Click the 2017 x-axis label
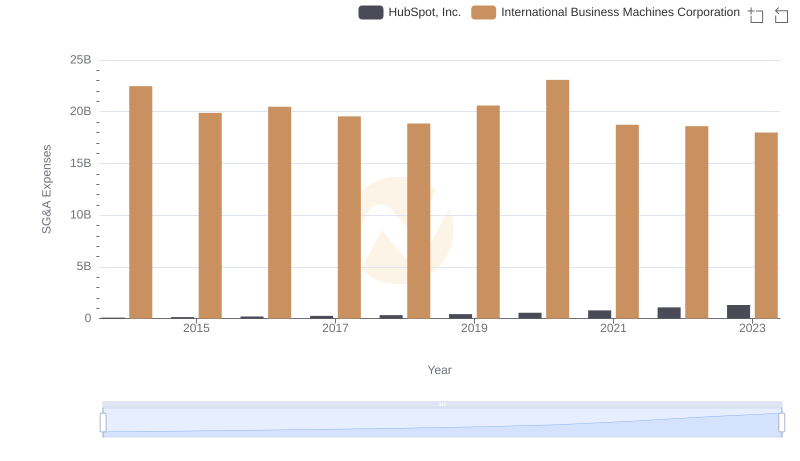The width and height of the screenshot is (800, 461). coord(335,328)
